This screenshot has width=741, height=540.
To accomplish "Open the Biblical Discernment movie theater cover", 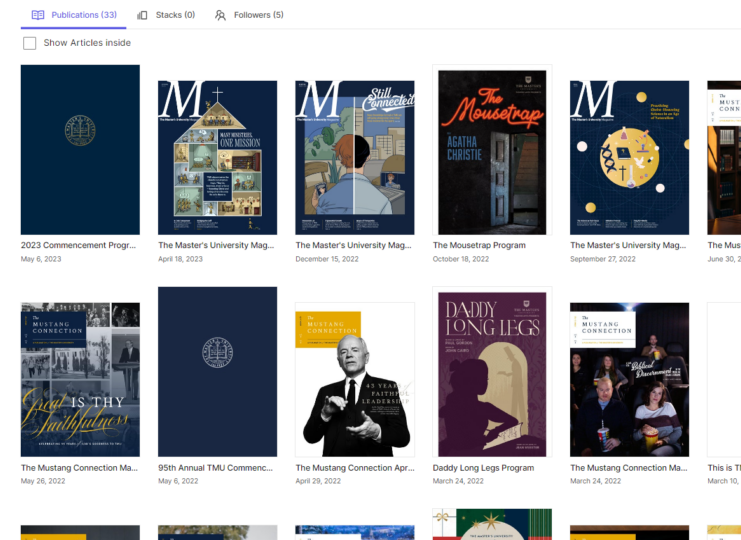I will pos(629,379).
